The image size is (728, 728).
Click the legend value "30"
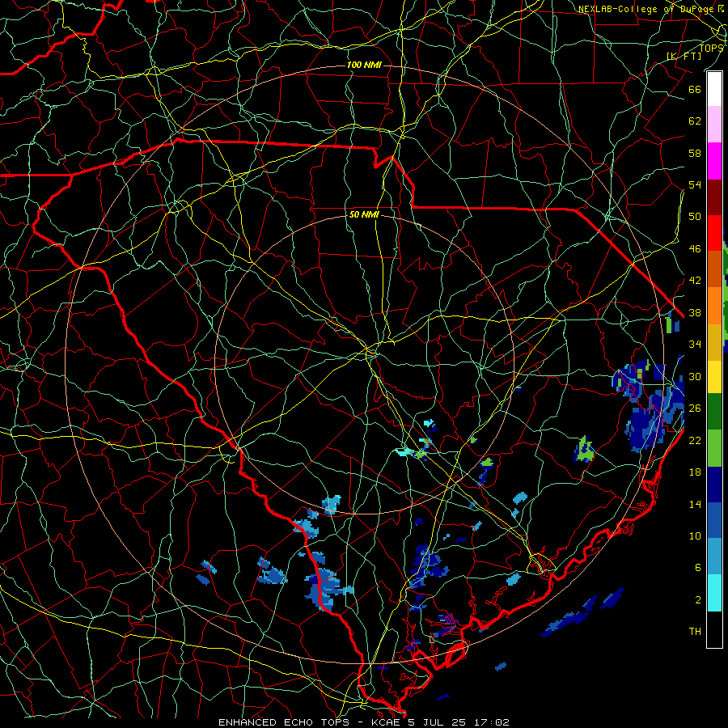coord(695,376)
